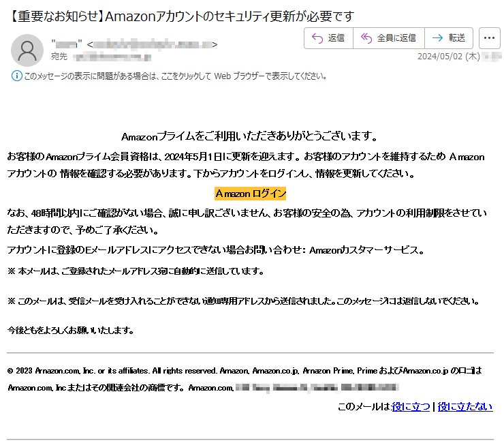The height and width of the screenshot is (441, 504).
Task: Click the email subject line heading
Action: click(x=182, y=16)
